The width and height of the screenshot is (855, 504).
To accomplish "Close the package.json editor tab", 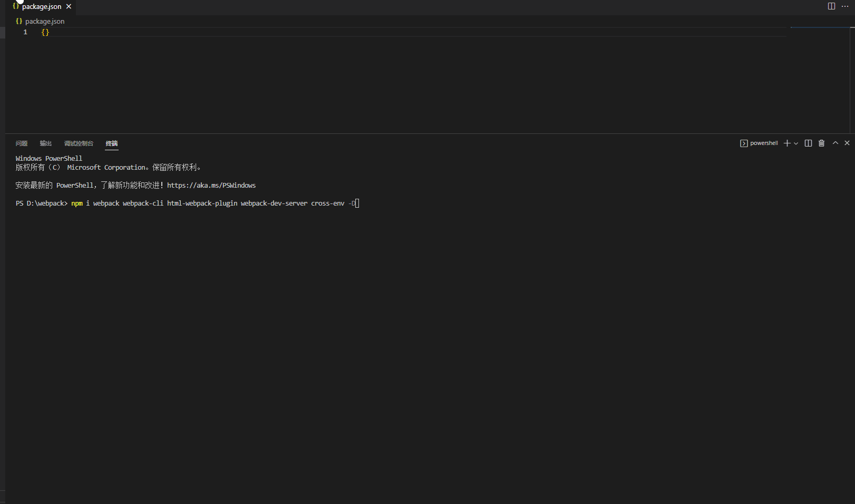I will coord(69,6).
